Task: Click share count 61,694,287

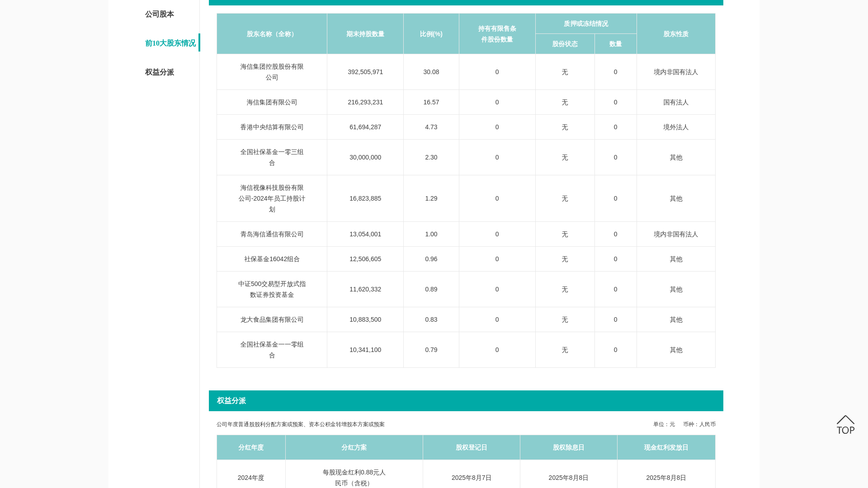Action: point(365,127)
